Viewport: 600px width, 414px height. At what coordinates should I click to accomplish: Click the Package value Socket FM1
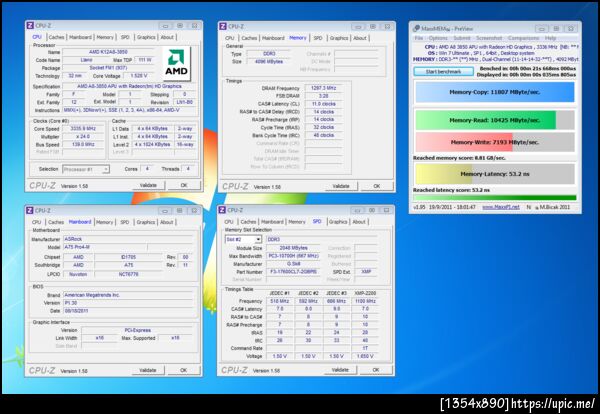coord(108,68)
